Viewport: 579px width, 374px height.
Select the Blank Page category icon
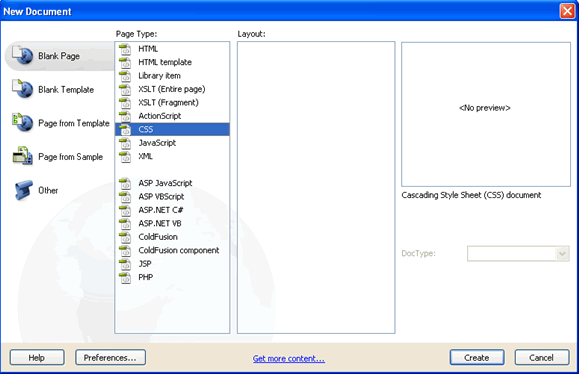coord(23,55)
